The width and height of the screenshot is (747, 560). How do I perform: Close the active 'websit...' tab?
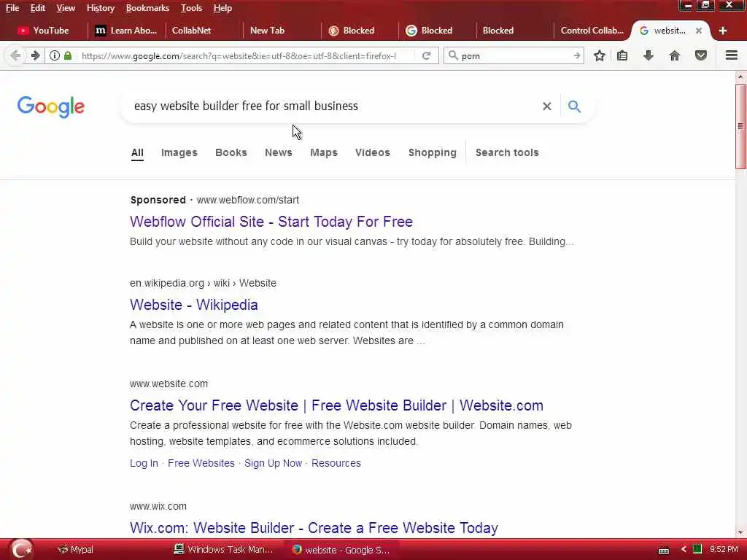698,31
